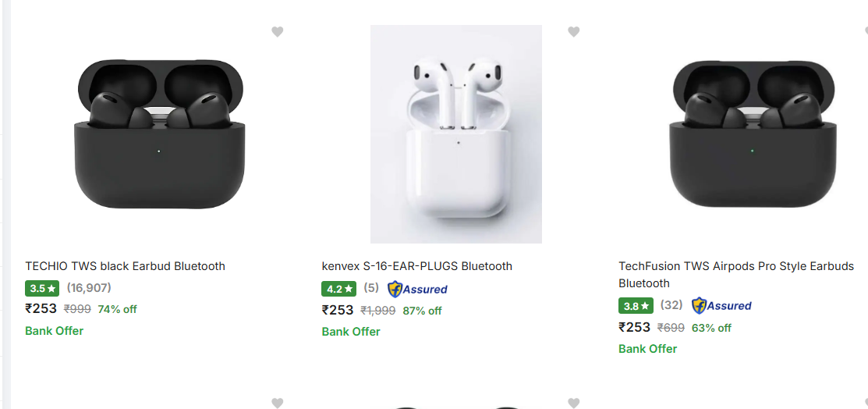Screen dimensions: 868x409
Task: Click Bank Offer under kenvex earbuds
Action: tap(350, 332)
